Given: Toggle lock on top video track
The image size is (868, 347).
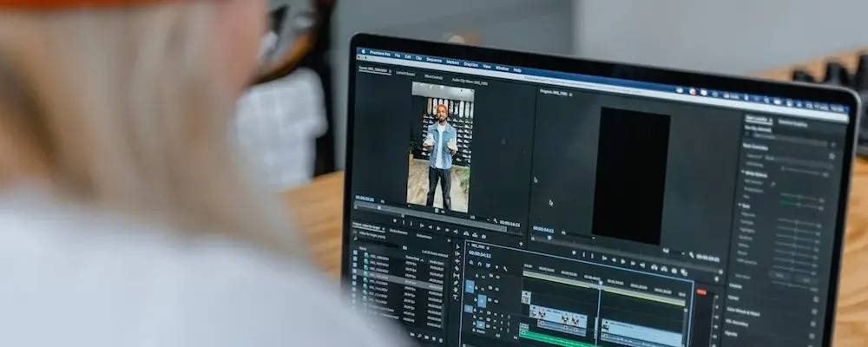Looking at the screenshot, I should coord(477,275).
